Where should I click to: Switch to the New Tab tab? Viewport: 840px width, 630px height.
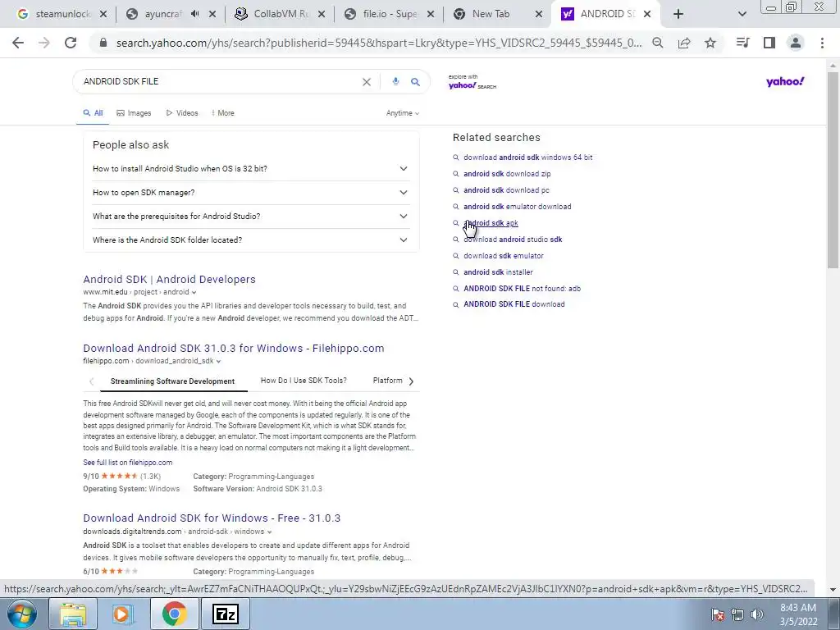491,15
